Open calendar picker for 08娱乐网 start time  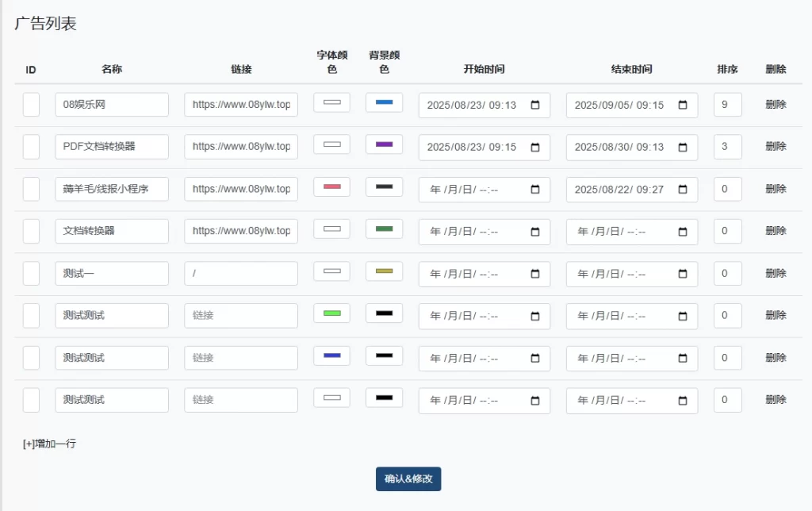click(x=535, y=106)
